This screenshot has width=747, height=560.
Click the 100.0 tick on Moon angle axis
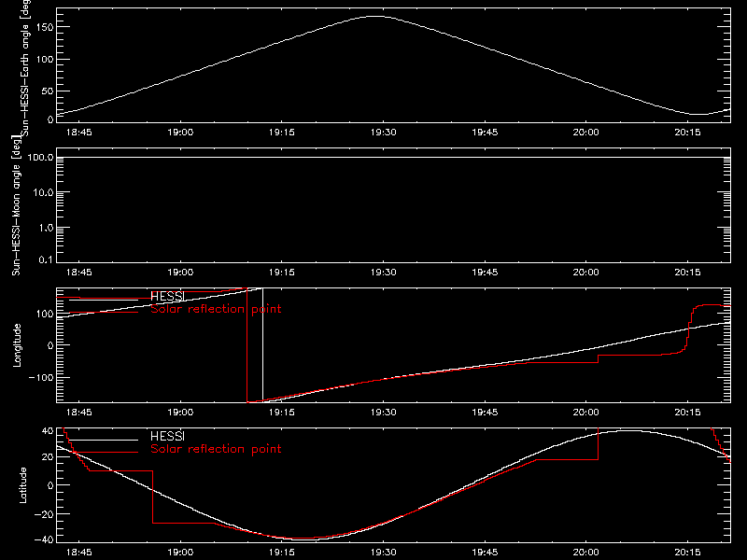click(x=40, y=158)
